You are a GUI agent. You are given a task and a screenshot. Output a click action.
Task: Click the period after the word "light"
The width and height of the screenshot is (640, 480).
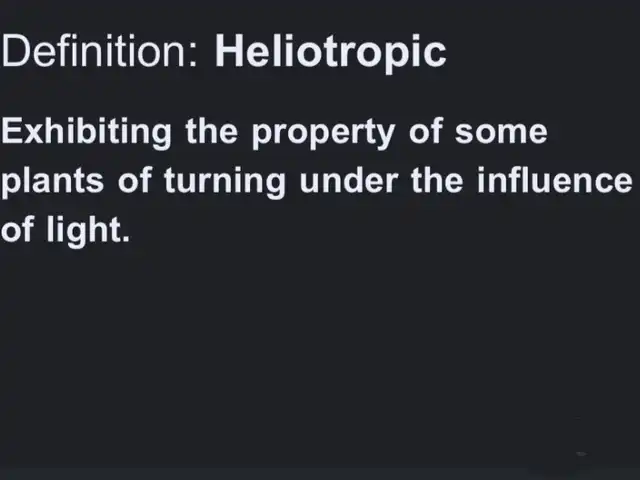[126, 239]
